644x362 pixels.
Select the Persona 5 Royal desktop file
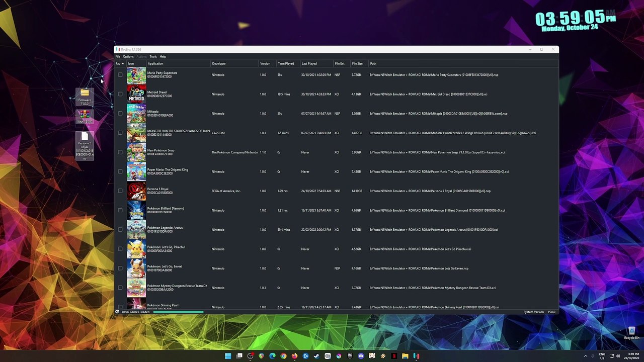(x=85, y=146)
